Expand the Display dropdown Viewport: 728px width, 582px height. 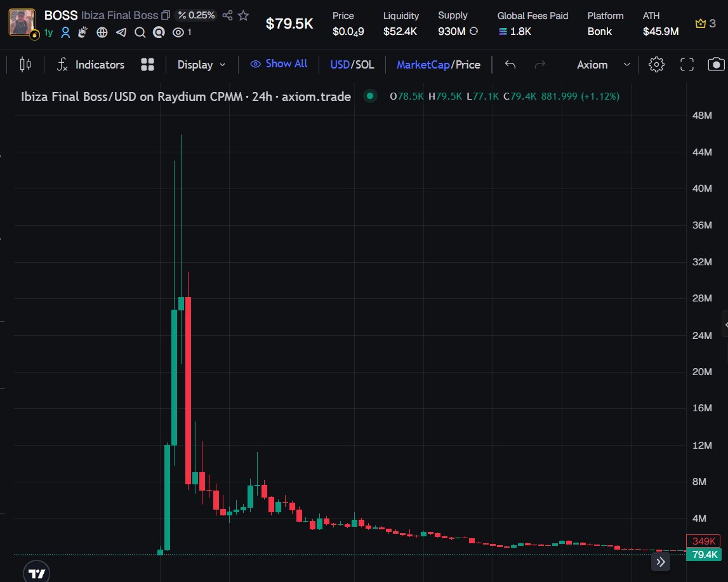point(201,65)
